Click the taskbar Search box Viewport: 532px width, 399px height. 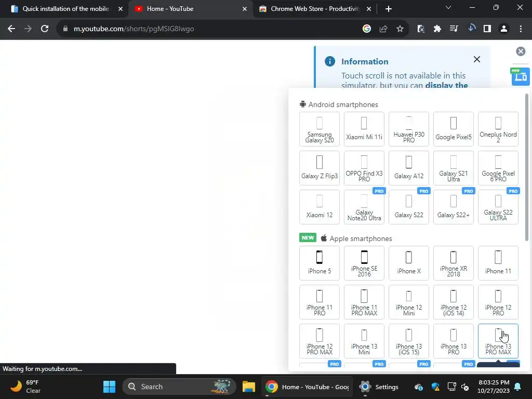[179, 387]
